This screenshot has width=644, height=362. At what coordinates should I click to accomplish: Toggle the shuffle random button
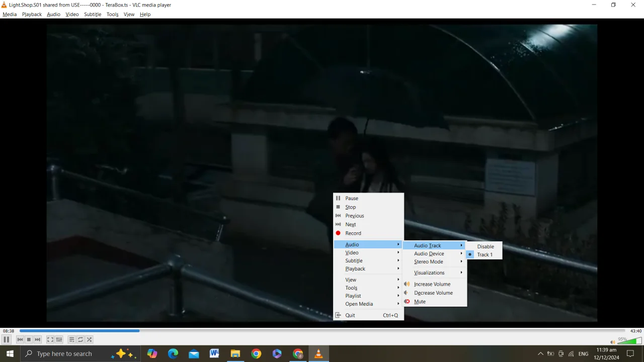[89, 340]
